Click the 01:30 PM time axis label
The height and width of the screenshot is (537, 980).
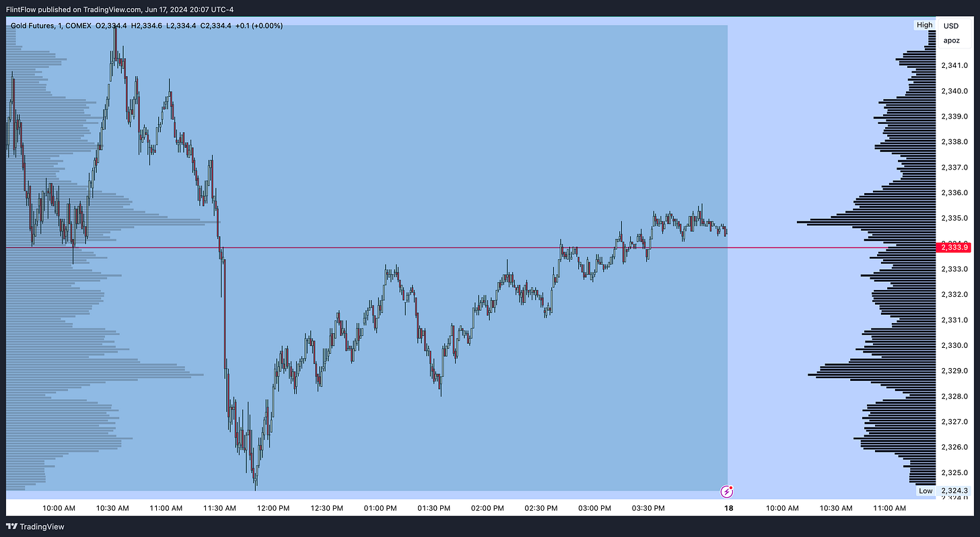point(434,508)
